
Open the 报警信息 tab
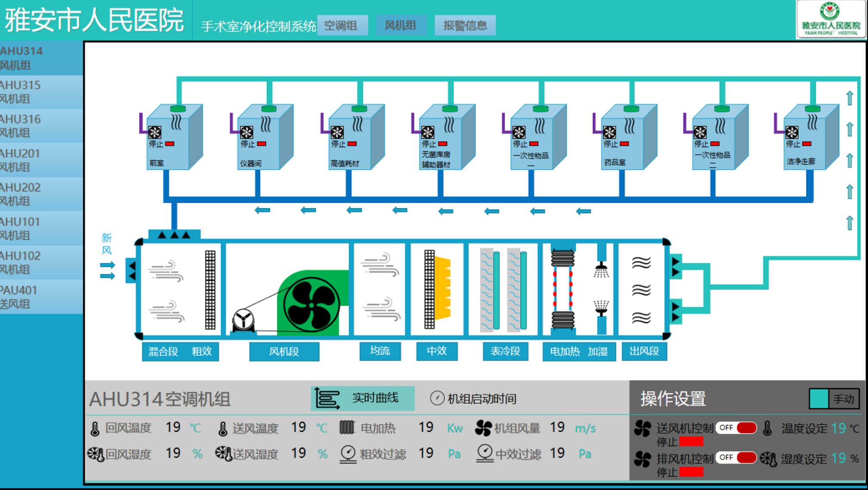coord(465,25)
